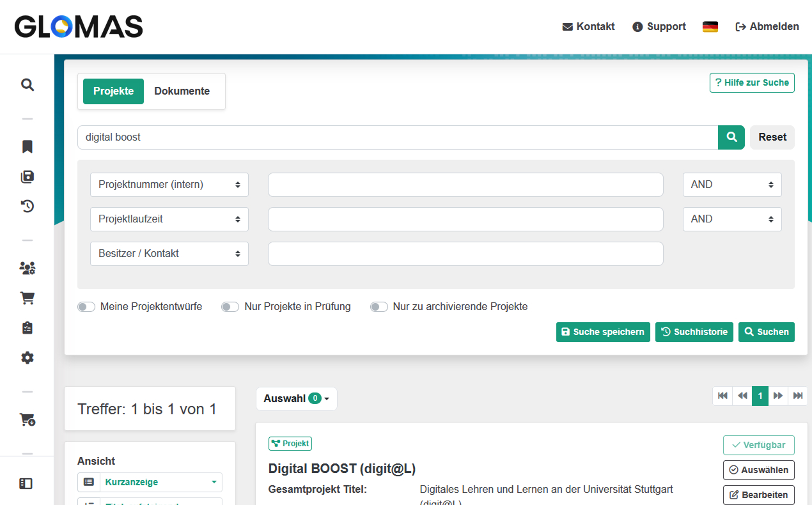Toggle Nur zu archivierende Projekte switch
The image size is (812, 505).
379,307
